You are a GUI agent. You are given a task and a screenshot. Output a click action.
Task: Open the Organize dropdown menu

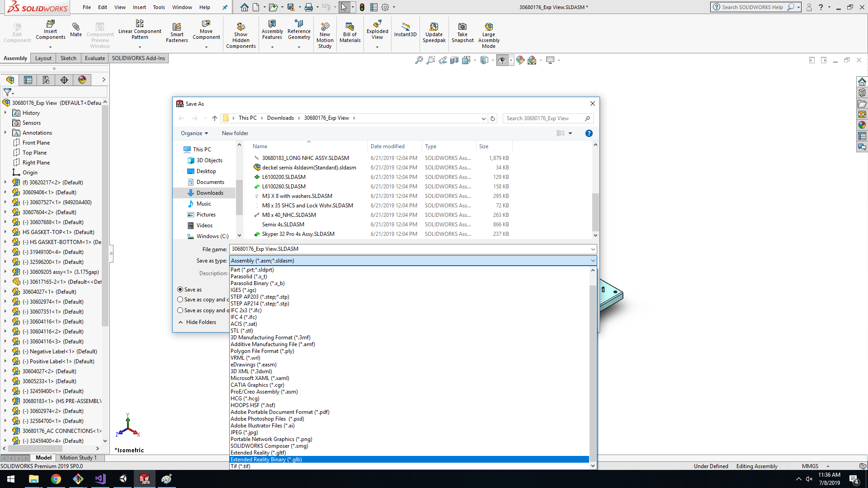[194, 133]
